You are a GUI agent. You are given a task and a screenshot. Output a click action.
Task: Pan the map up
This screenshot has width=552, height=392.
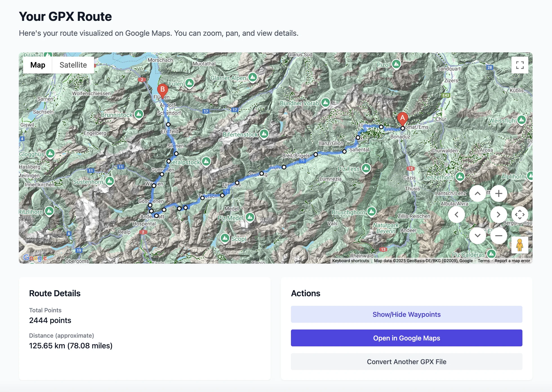477,193
